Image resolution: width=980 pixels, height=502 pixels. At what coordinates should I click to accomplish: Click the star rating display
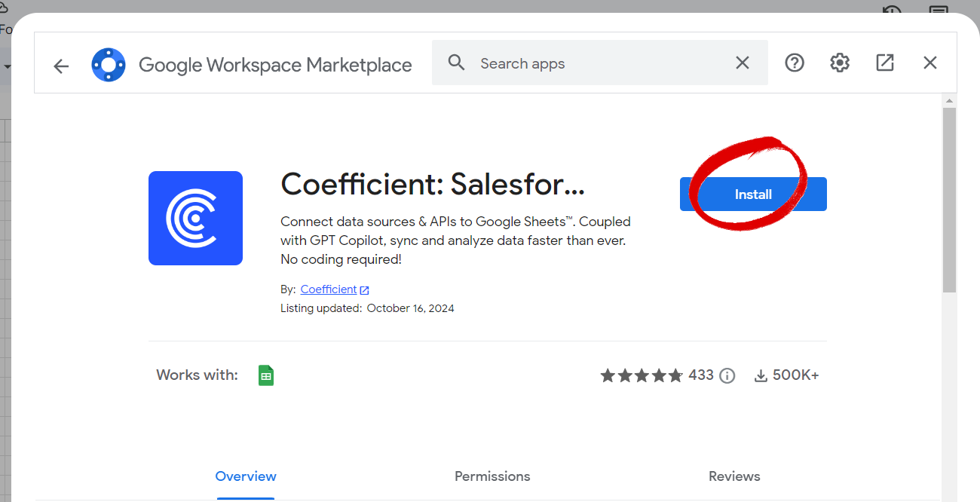(642, 375)
